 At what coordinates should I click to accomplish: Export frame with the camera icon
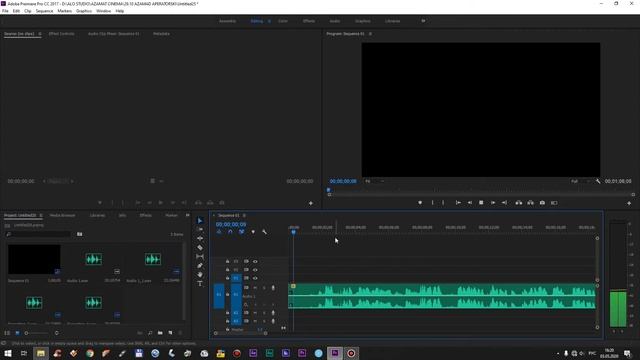coord(542,202)
